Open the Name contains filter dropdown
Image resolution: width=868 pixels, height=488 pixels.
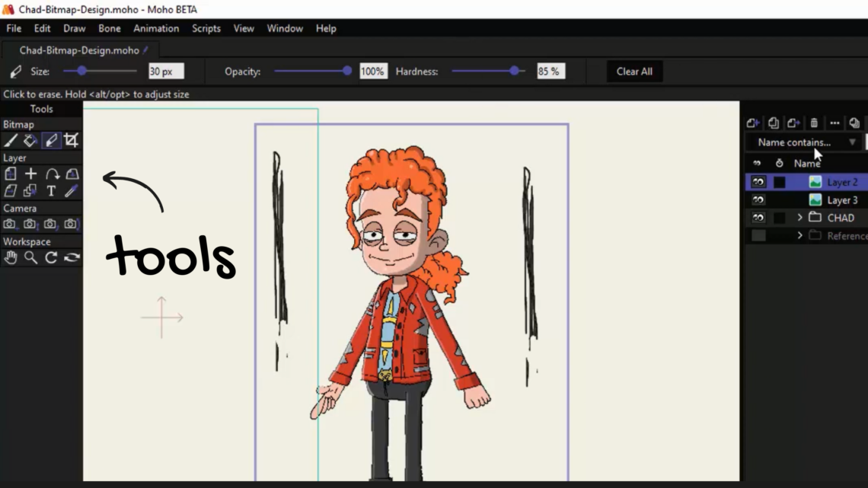[852, 142]
